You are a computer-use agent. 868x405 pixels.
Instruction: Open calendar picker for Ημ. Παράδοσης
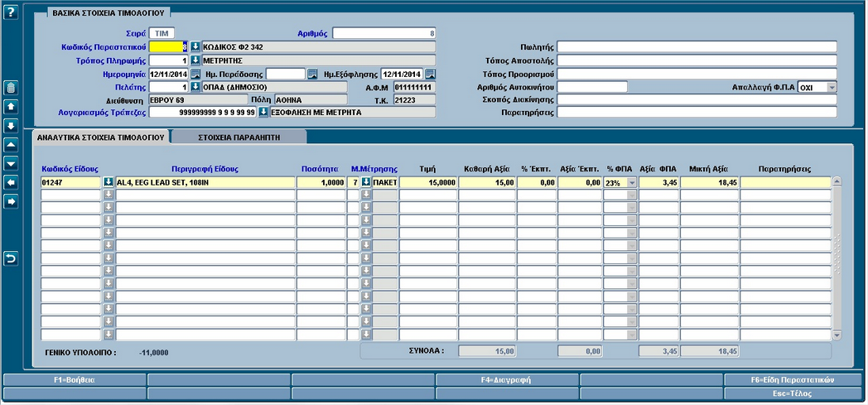coord(312,74)
